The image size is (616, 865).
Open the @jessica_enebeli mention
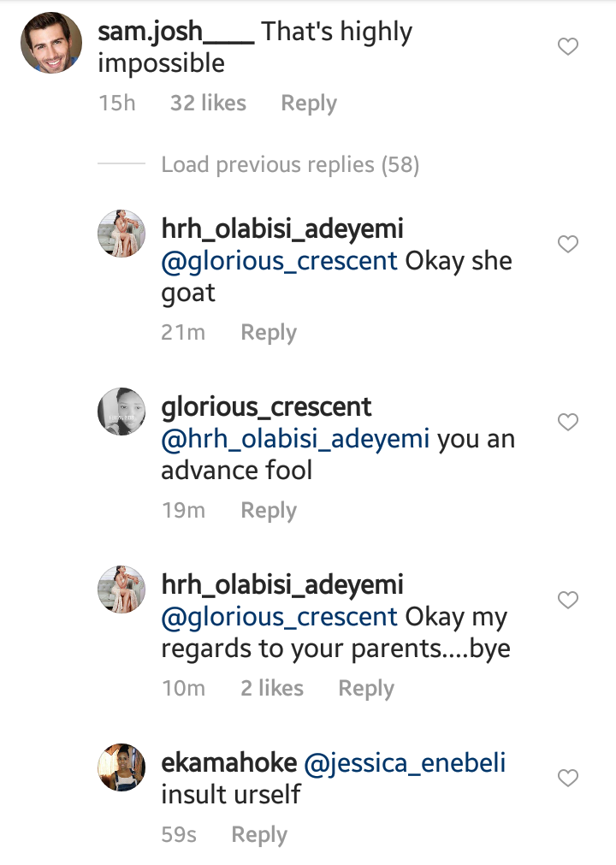click(x=405, y=763)
